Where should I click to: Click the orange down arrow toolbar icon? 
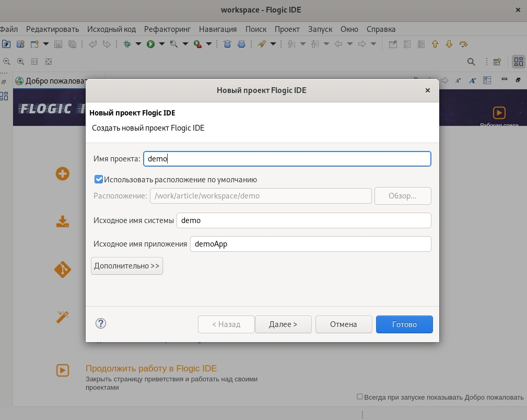449,44
